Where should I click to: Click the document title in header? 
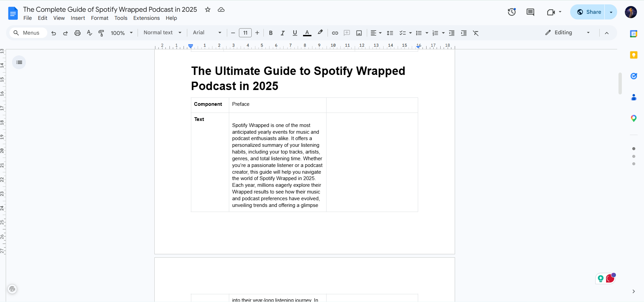[110, 9]
